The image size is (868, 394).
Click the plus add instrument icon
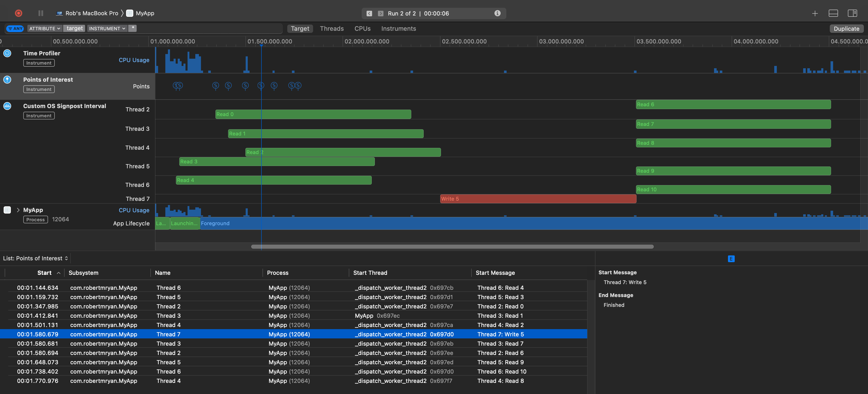point(815,13)
